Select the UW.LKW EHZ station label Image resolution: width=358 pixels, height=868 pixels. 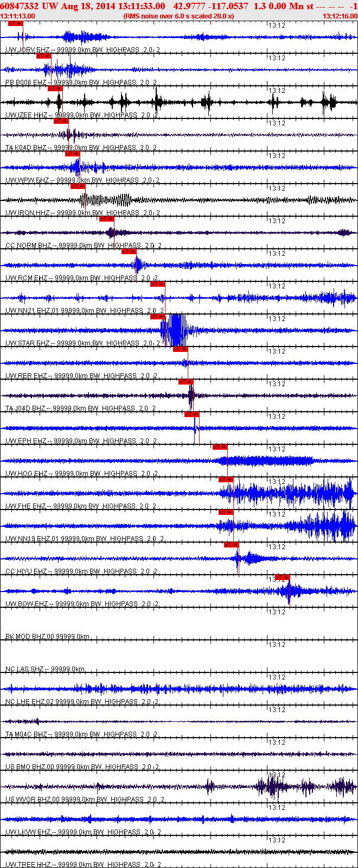[x=84, y=832]
